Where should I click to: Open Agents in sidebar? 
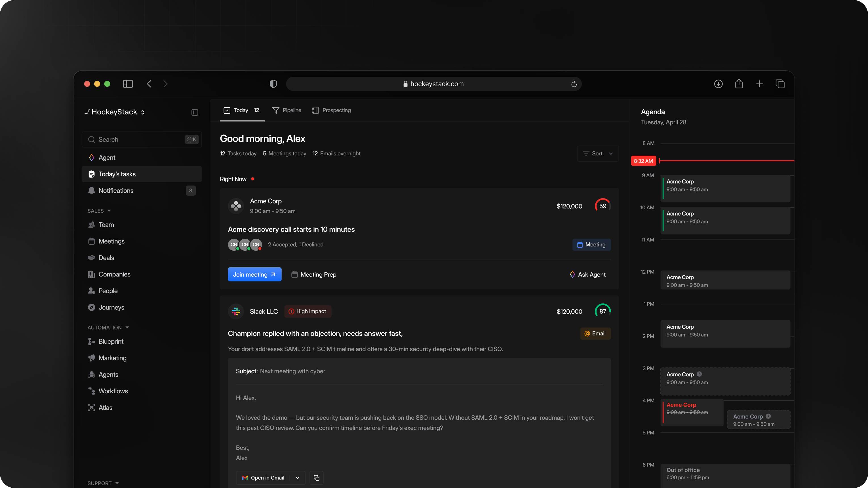142,375
